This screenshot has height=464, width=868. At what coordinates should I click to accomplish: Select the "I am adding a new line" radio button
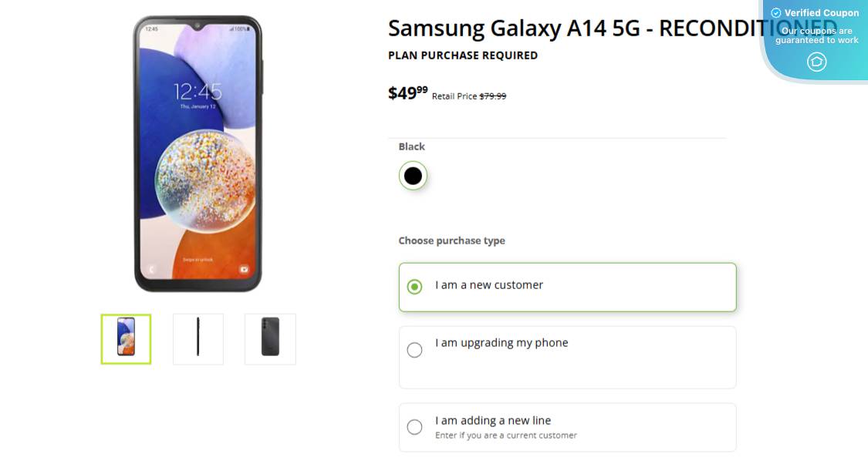point(414,427)
